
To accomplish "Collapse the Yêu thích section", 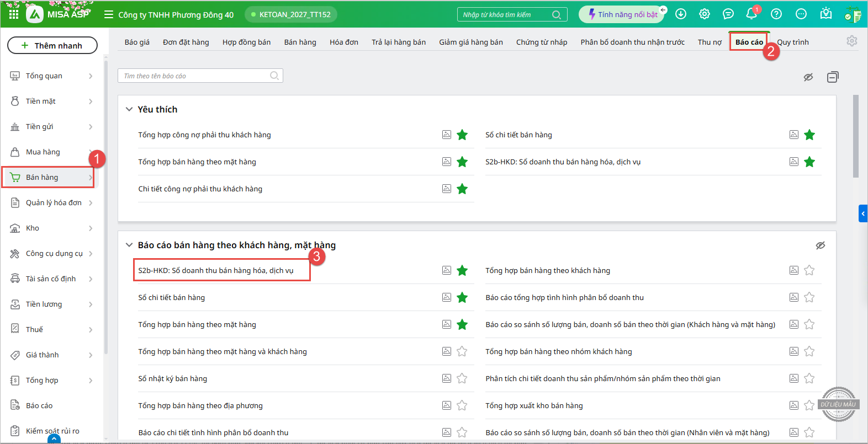I will (x=129, y=109).
